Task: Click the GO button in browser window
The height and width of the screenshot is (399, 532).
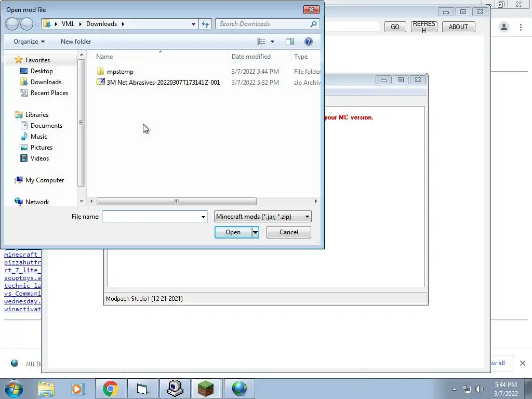Action: click(x=395, y=27)
